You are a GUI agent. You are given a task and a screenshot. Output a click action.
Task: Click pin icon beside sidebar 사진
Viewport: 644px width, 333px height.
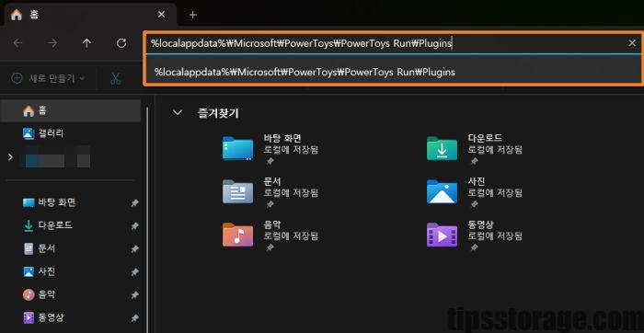(134, 271)
